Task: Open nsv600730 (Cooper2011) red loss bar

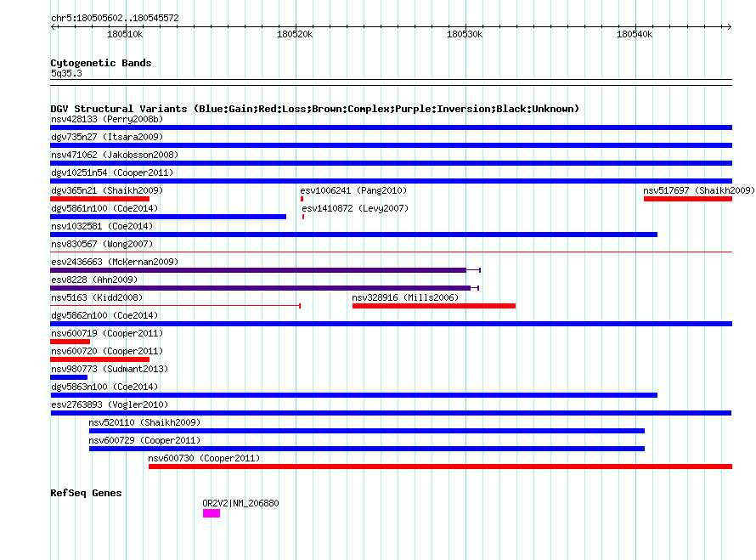Action: click(440, 467)
